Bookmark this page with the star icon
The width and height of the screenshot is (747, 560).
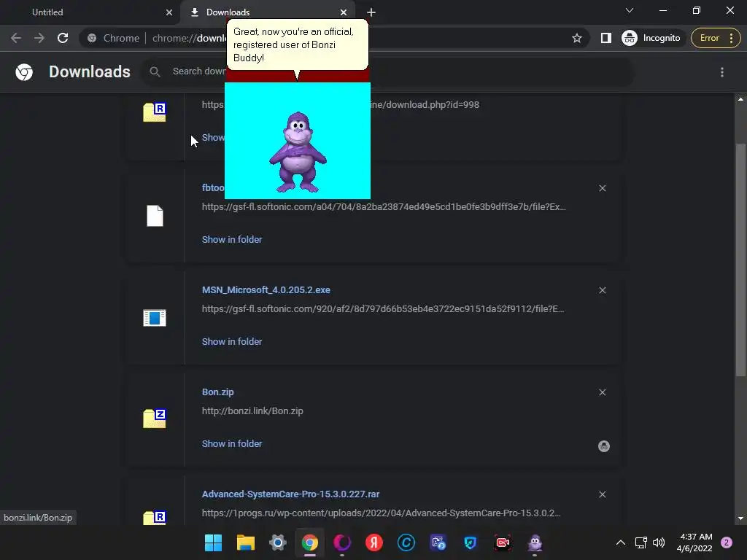tap(577, 38)
